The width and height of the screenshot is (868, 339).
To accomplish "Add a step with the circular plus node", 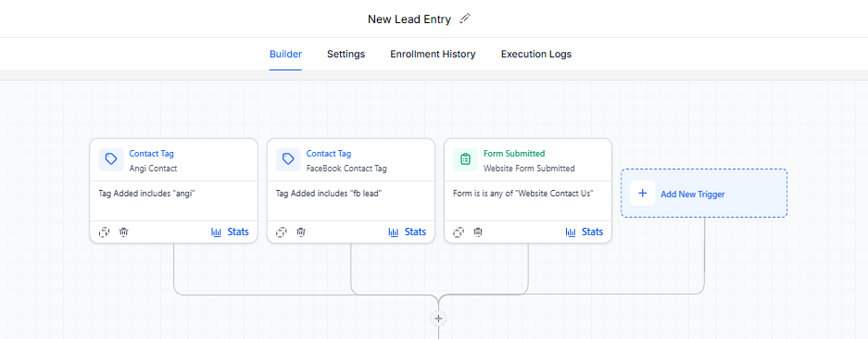I will pos(438,319).
